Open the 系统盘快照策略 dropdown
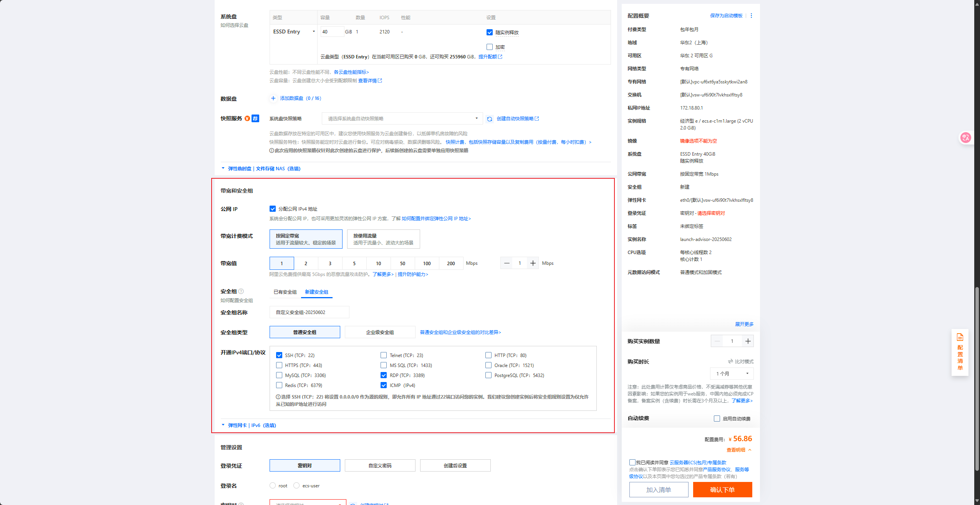This screenshot has height=505, width=980. point(402,119)
